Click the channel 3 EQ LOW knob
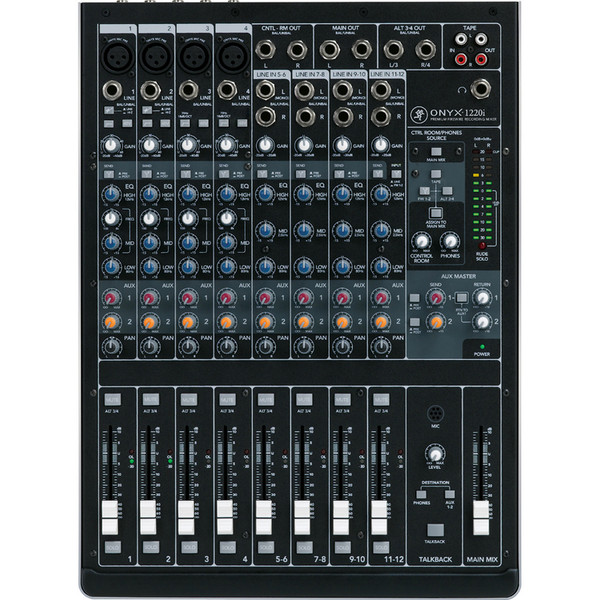The width and height of the screenshot is (600, 600). pos(188,267)
